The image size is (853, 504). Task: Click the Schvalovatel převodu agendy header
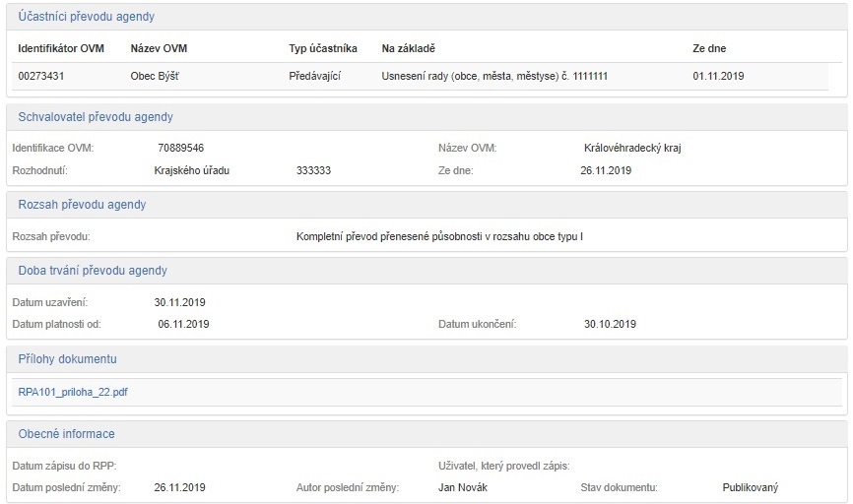pyautogui.click(x=96, y=117)
